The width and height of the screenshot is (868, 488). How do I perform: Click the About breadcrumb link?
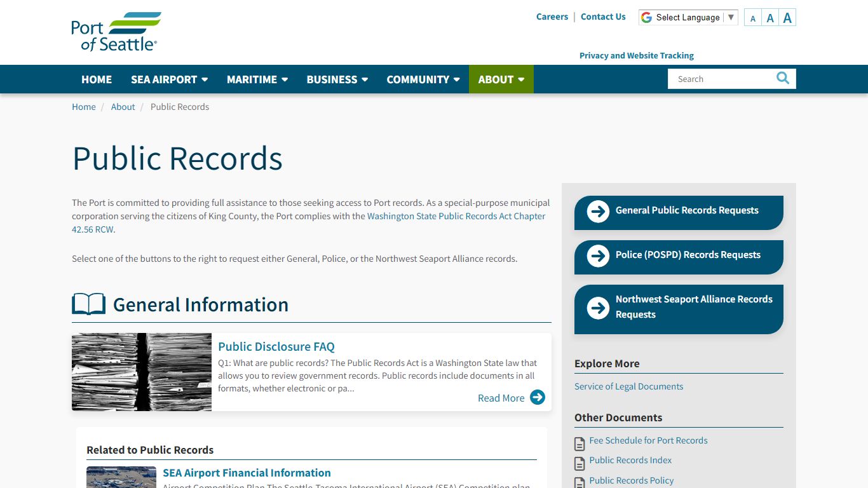click(x=123, y=107)
